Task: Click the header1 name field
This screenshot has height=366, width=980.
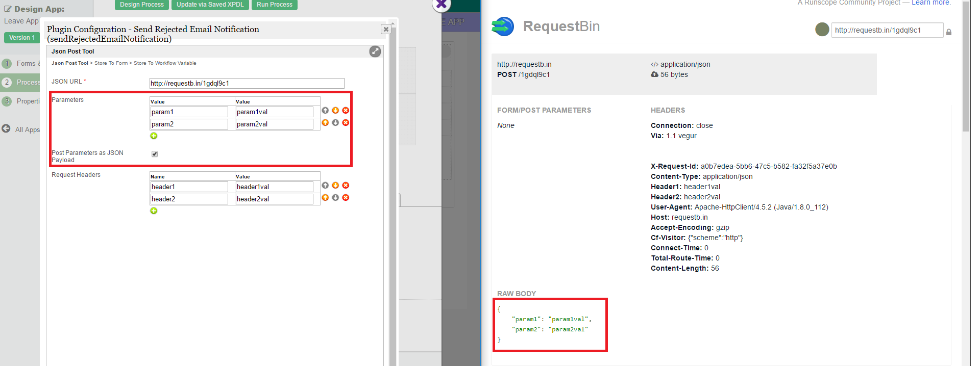Action: (189, 187)
